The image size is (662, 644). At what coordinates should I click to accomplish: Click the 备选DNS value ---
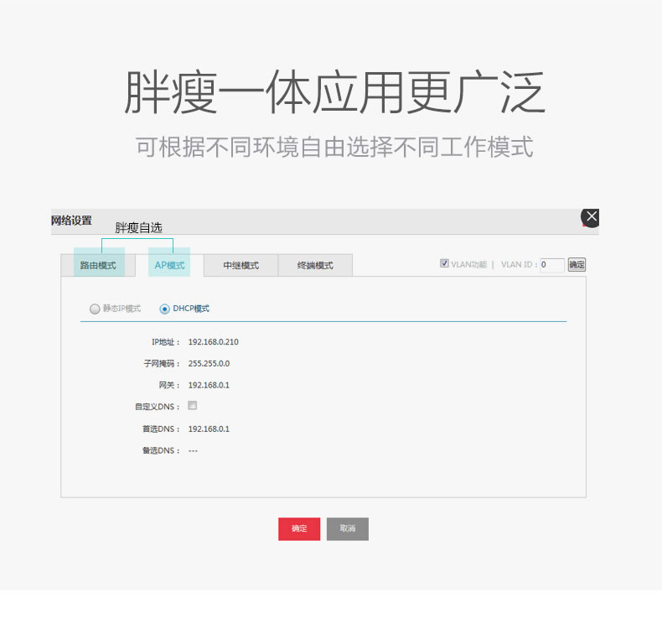click(193, 451)
